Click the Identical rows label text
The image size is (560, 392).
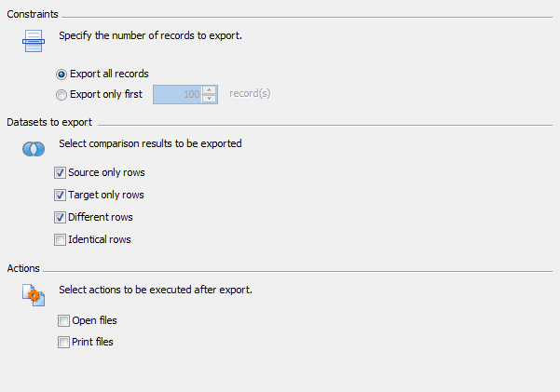point(100,239)
